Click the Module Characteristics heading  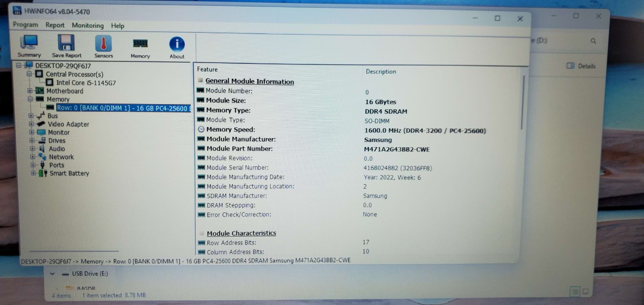tap(242, 233)
